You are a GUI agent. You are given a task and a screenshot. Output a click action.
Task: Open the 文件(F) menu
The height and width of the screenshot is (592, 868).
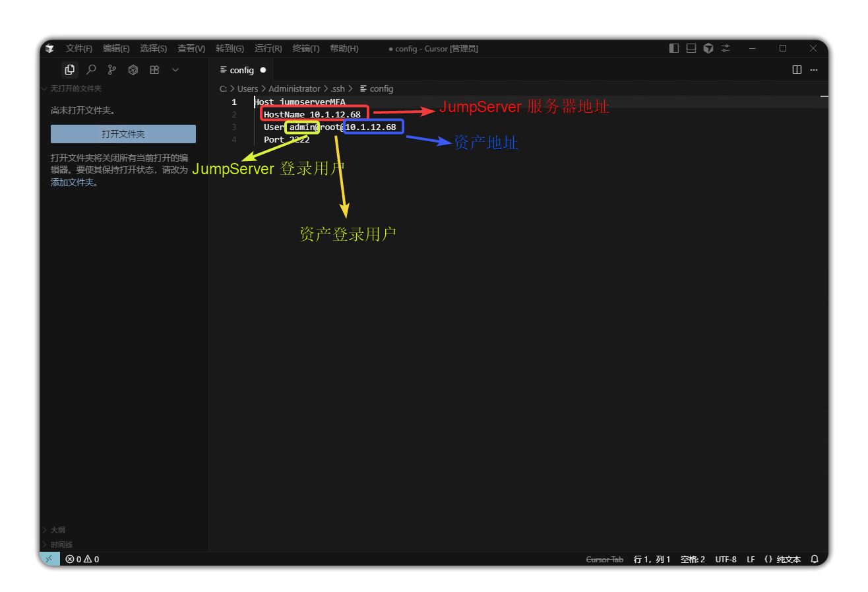pyautogui.click(x=79, y=48)
